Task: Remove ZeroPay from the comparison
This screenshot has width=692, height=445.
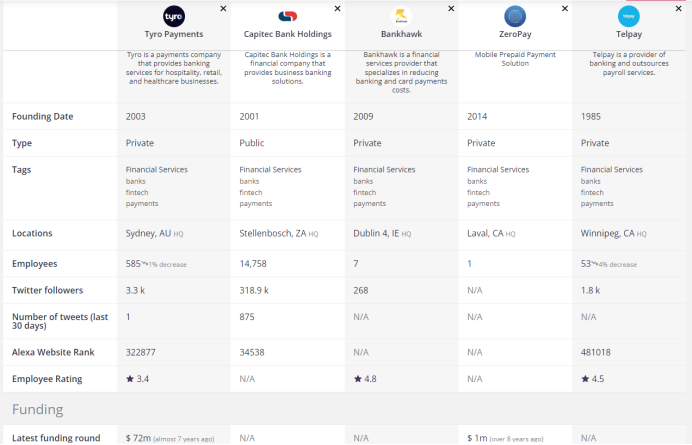Action: pyautogui.click(x=565, y=8)
